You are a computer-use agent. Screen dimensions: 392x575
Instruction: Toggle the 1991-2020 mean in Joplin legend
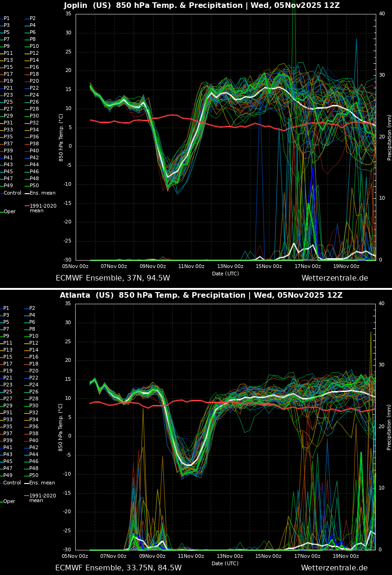coord(44,206)
